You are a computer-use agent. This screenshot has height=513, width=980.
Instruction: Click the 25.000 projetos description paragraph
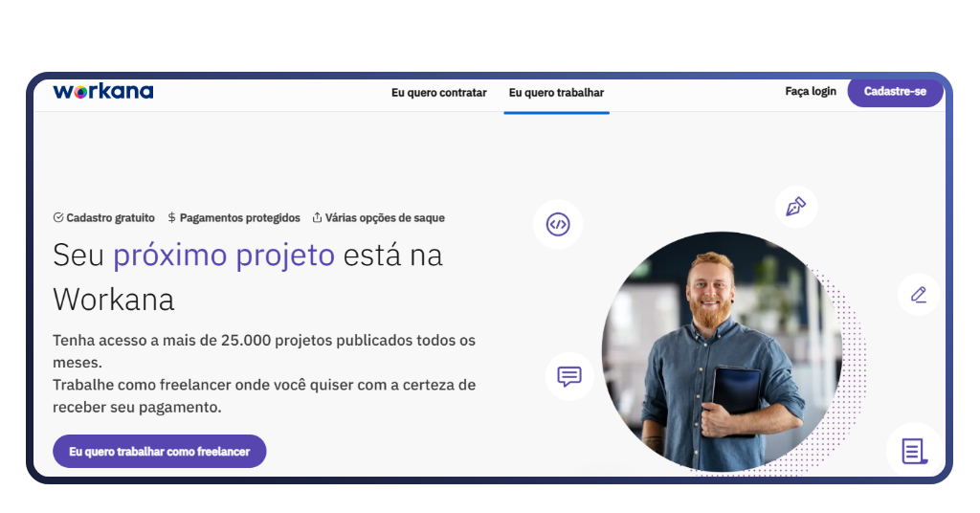coord(264,373)
